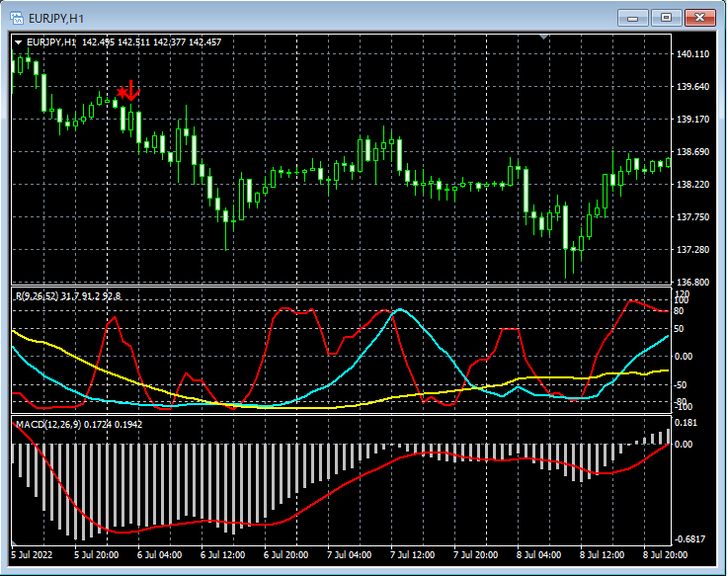Click the red asterisk marker beside the arrow

click(x=121, y=94)
